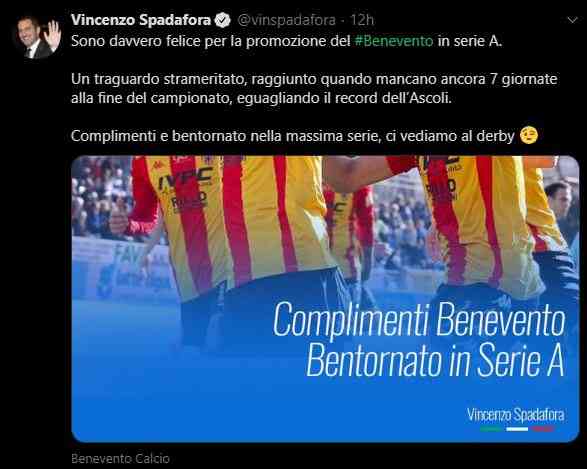Click the winking emoji after derby
Image resolution: width=587 pixels, height=469 pixels.
(x=529, y=135)
